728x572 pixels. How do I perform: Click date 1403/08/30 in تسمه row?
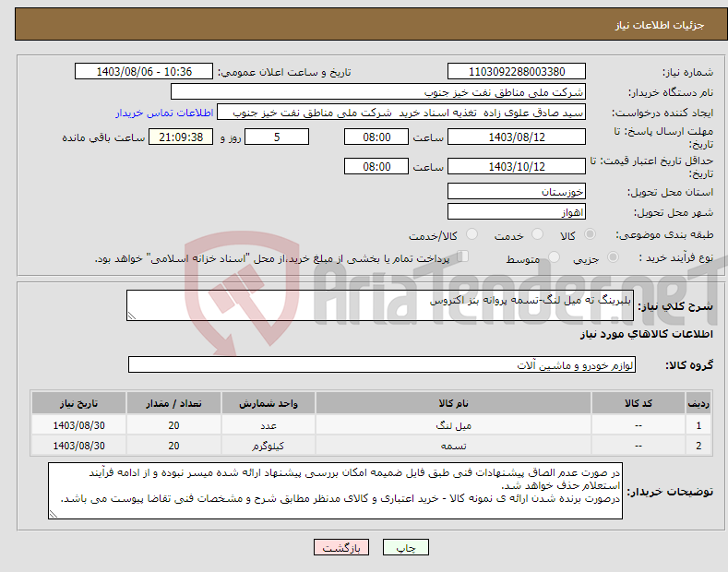[x=79, y=446]
